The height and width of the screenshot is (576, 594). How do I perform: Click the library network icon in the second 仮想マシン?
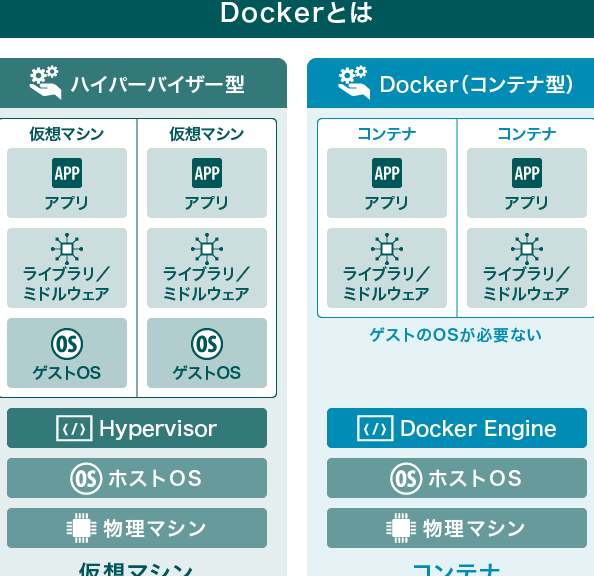pos(207,249)
